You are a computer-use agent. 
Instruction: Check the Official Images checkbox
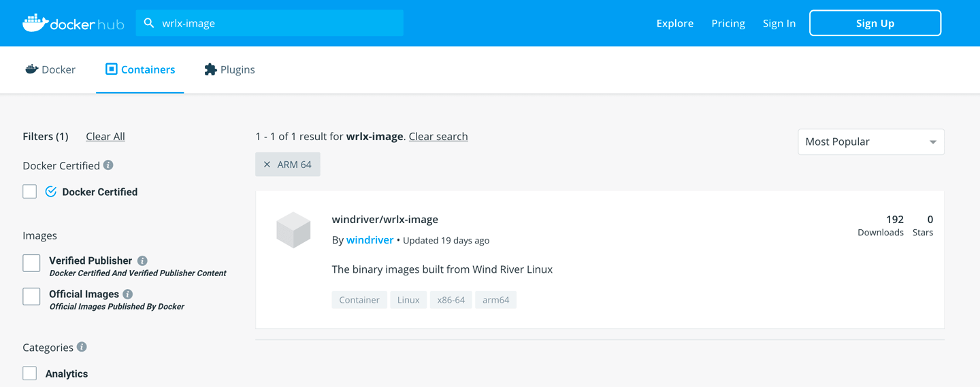click(31, 296)
